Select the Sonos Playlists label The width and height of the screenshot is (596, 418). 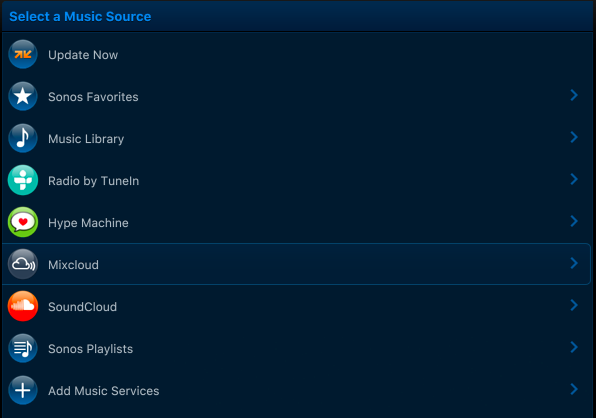coord(90,349)
